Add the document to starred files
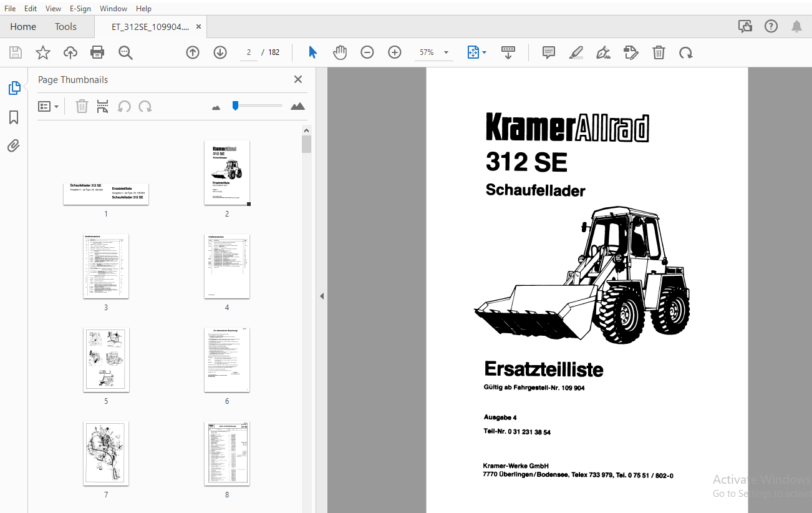Viewport: 812px width, 513px height. coord(43,52)
